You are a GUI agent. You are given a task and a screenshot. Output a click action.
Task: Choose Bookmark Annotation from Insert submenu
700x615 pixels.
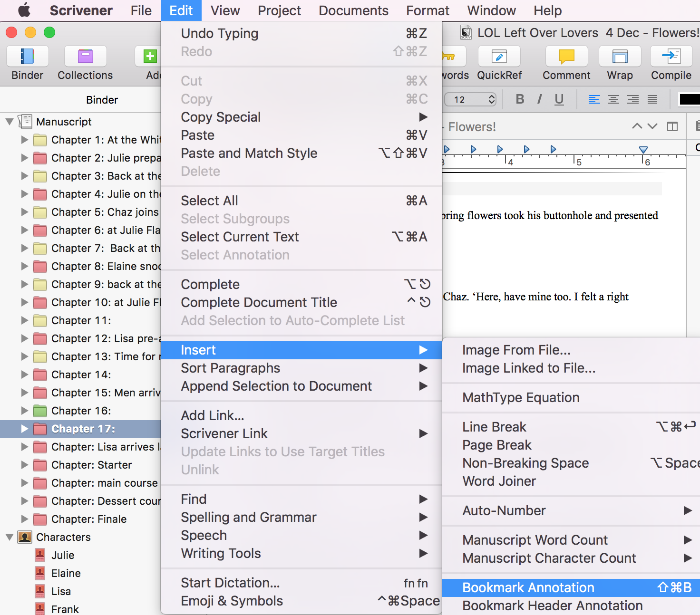pyautogui.click(x=571, y=588)
